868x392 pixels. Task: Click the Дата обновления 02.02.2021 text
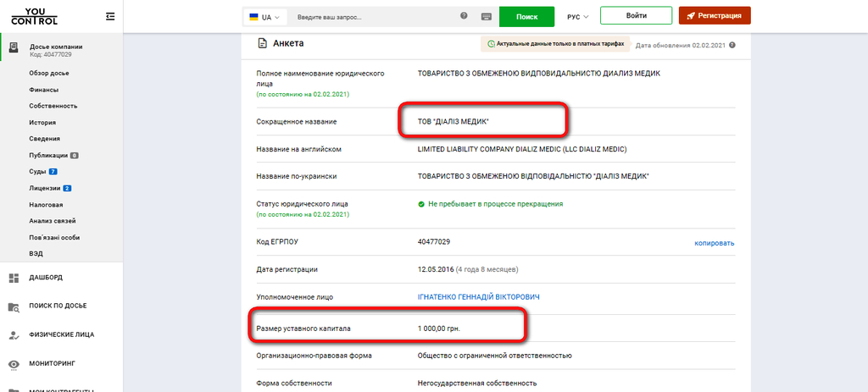(x=681, y=45)
